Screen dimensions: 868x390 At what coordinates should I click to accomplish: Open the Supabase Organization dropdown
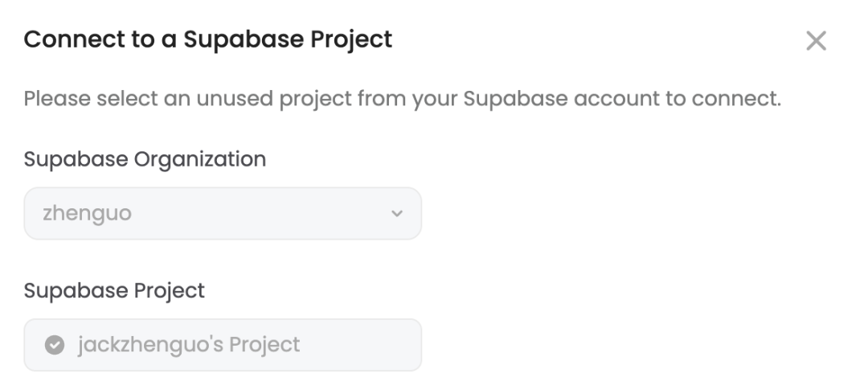click(223, 213)
